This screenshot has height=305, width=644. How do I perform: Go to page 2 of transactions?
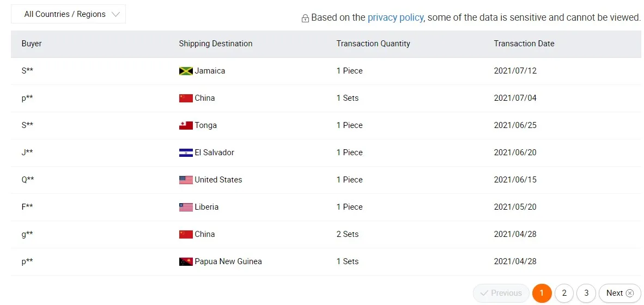pos(564,293)
